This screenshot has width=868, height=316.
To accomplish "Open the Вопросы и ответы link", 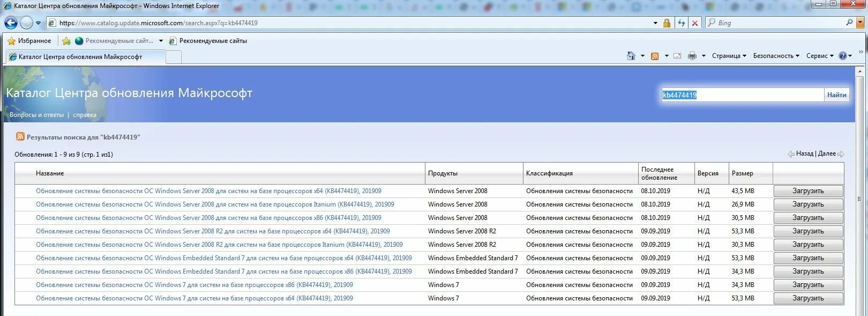I will 36,115.
